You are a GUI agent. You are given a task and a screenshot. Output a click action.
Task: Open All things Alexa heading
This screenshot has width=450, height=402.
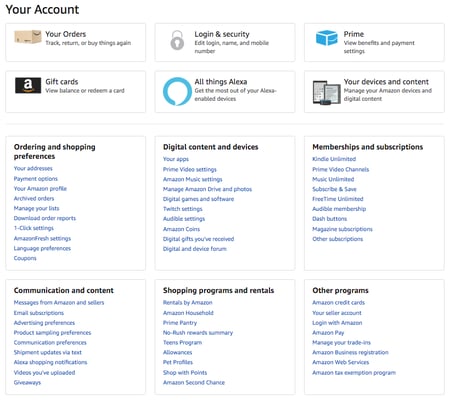click(221, 82)
